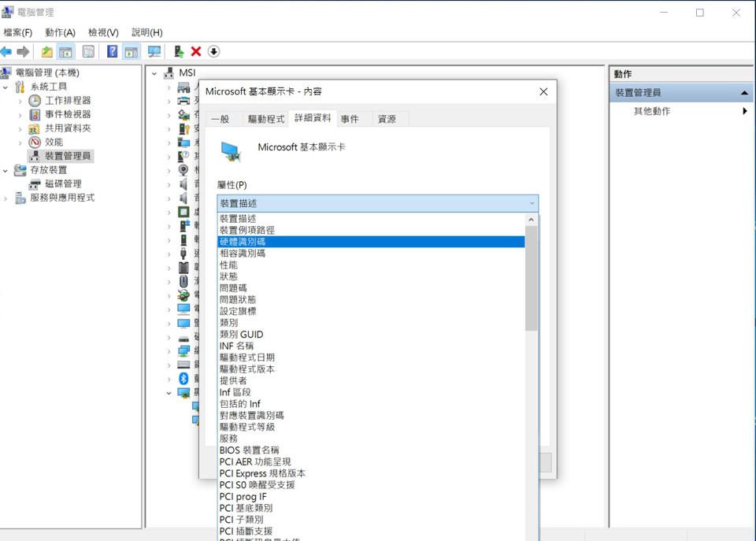Screen dimensions: 756x541
Task: Click the Properties sheet toolbar icon
Action: pos(88,52)
